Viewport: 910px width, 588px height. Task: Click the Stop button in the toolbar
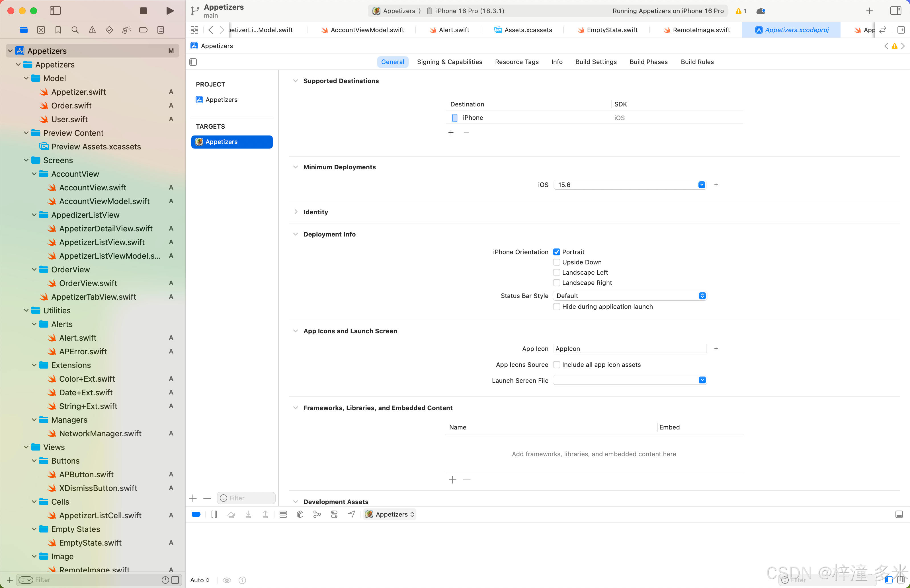tap(143, 11)
